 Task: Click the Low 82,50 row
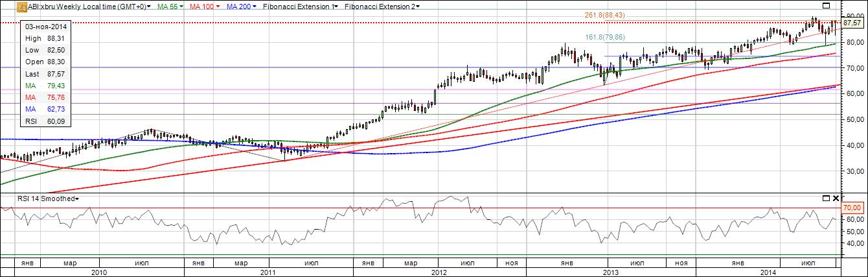coord(45,50)
